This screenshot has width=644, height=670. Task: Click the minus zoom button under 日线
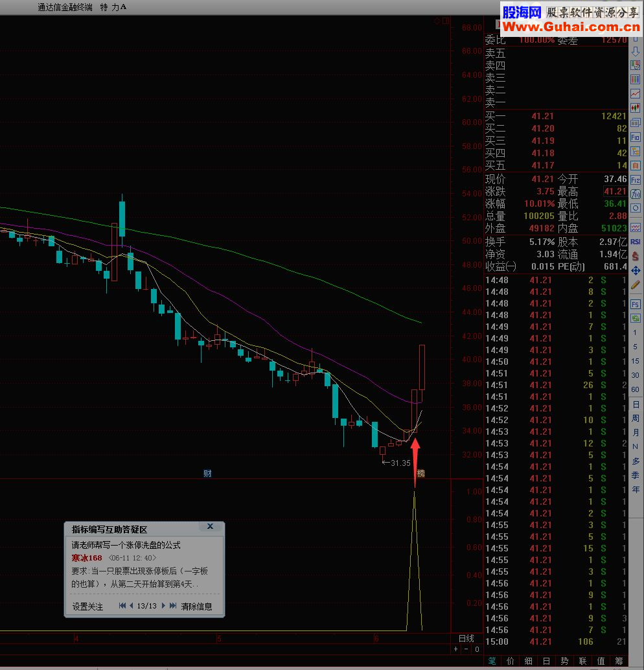click(x=466, y=649)
